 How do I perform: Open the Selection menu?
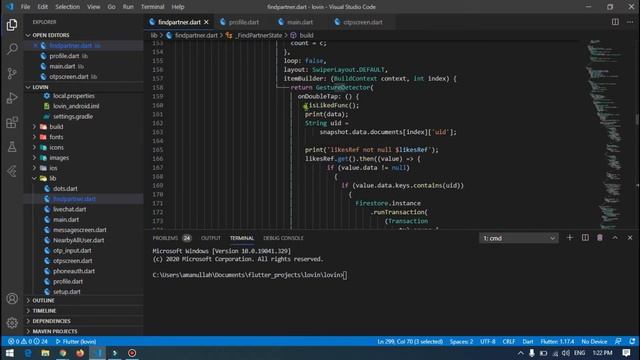67,7
